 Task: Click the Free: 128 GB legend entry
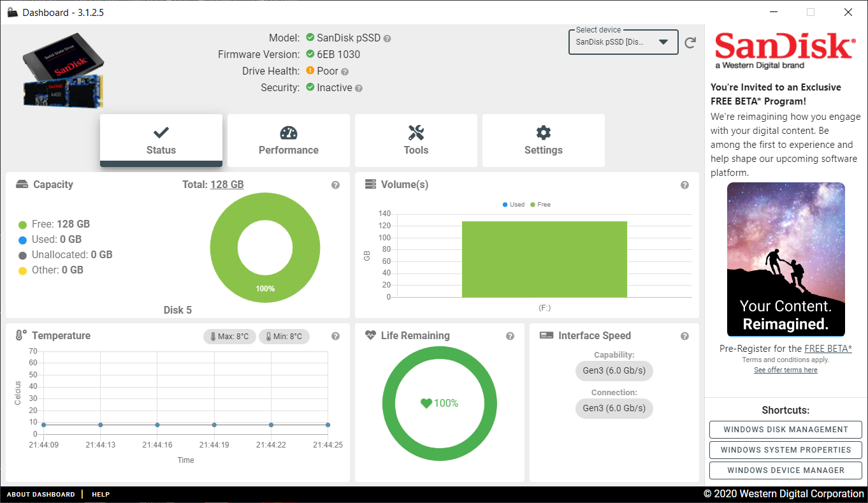coord(54,224)
